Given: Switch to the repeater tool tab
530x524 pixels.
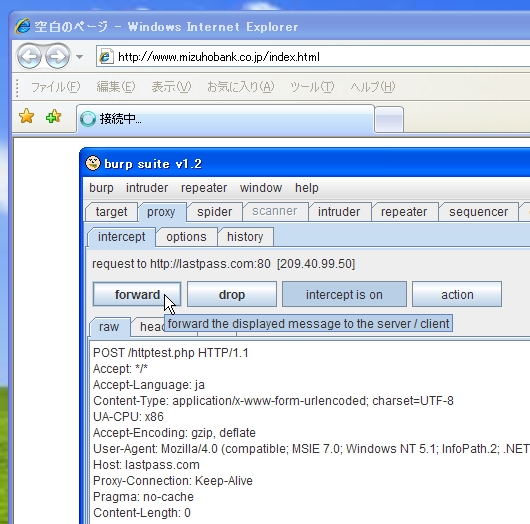Looking at the screenshot, I should (x=404, y=212).
